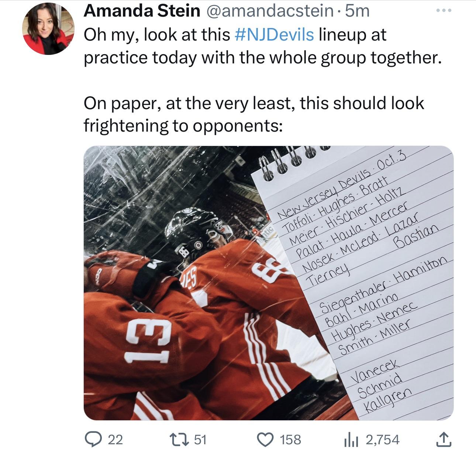Open the Amanda Stein display name
The height and width of the screenshot is (459, 476).
142,11
